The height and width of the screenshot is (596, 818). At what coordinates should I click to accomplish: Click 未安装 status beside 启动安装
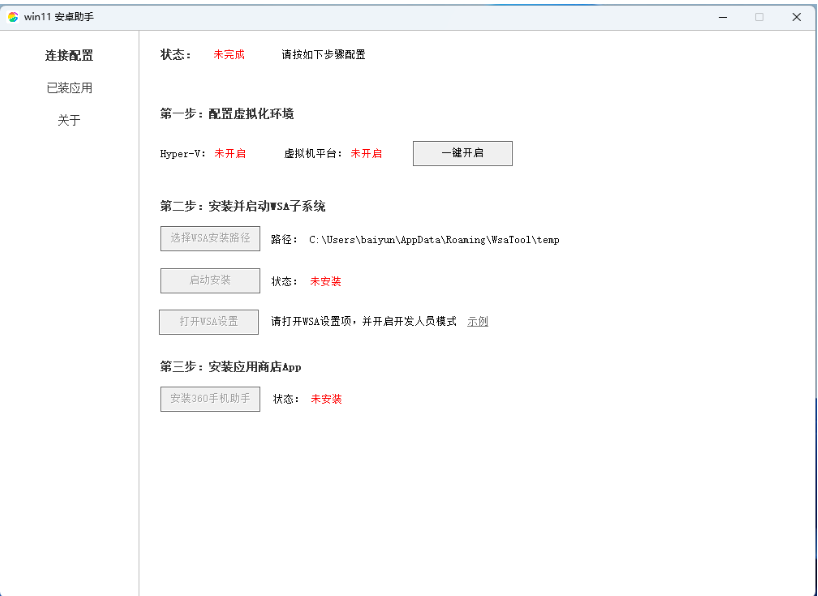click(x=326, y=281)
